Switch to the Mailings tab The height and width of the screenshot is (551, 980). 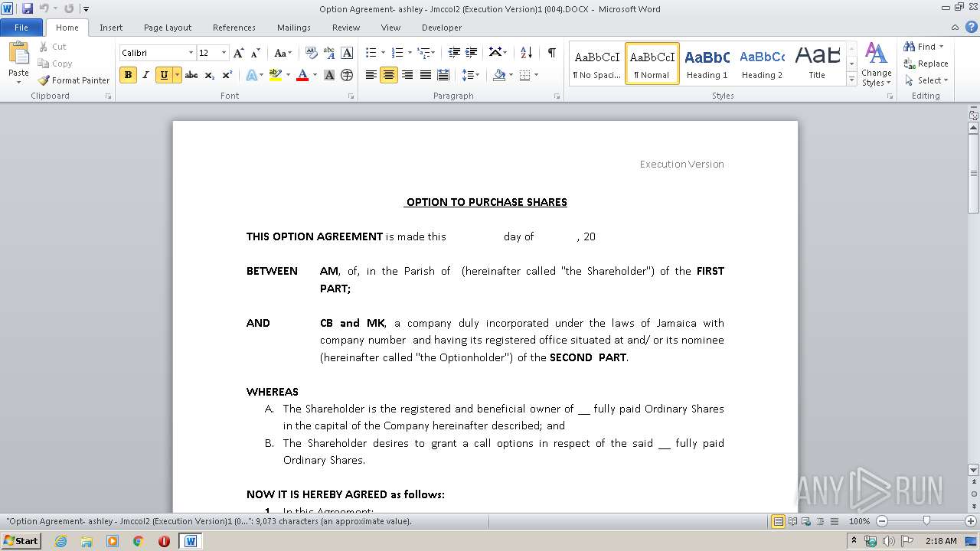pyautogui.click(x=294, y=28)
